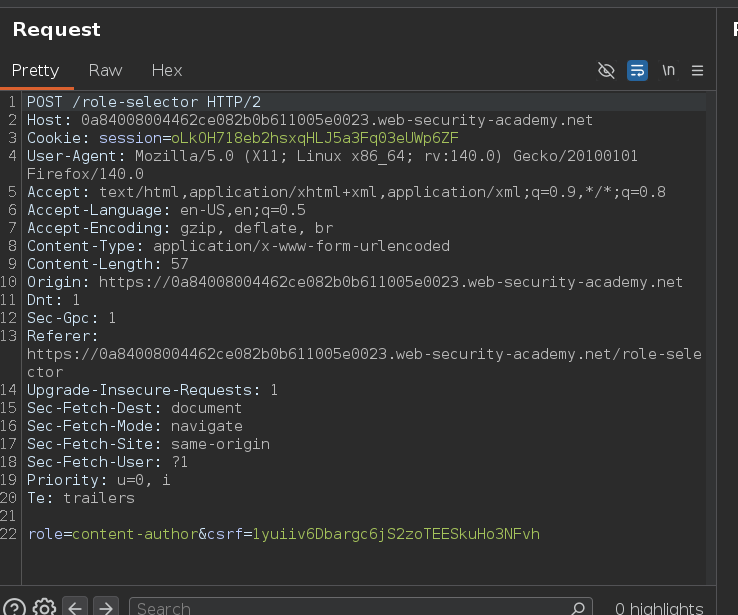This screenshot has height=615, width=738.
Task: Click the Content-Length: 57 line
Action: [x=108, y=264]
